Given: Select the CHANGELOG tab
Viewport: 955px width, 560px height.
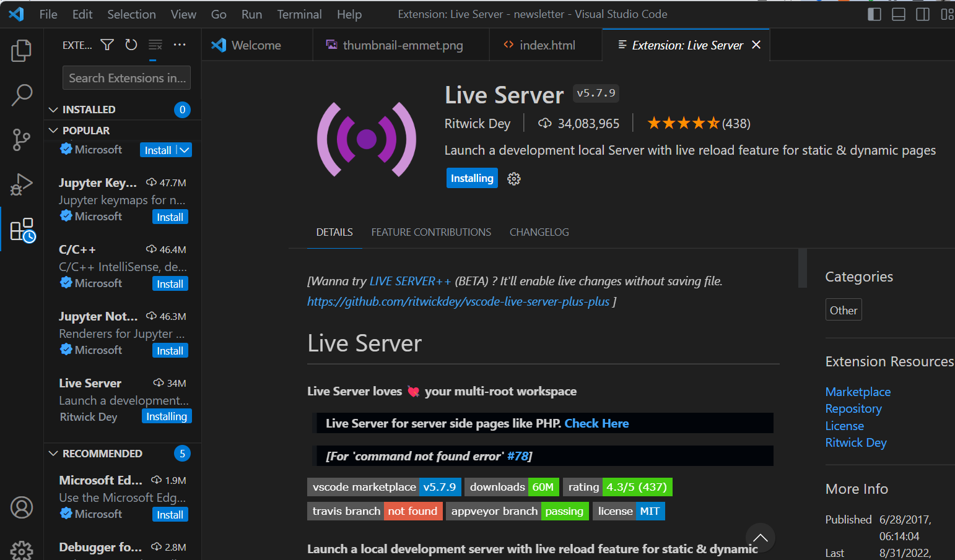Looking at the screenshot, I should point(539,232).
